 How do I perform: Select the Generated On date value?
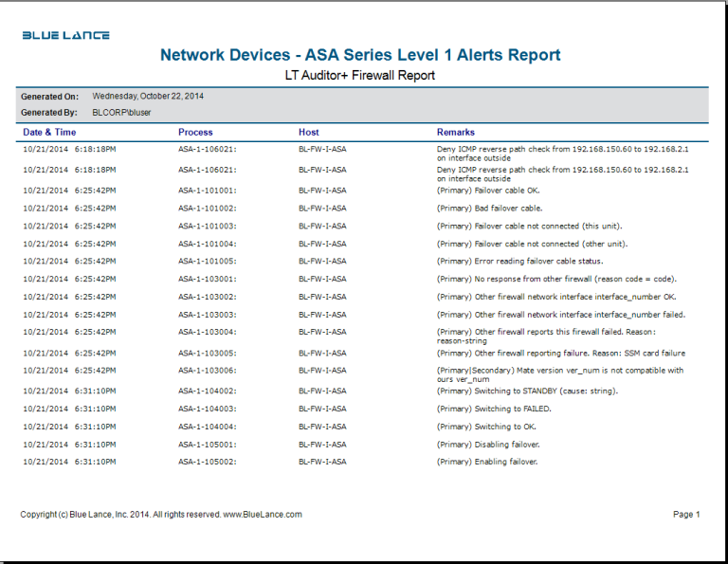(x=148, y=97)
